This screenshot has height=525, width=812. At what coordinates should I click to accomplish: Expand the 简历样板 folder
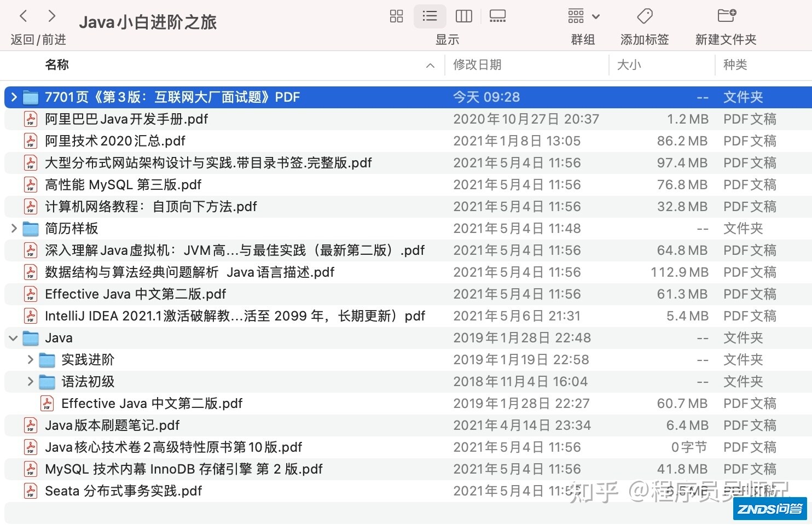14,229
